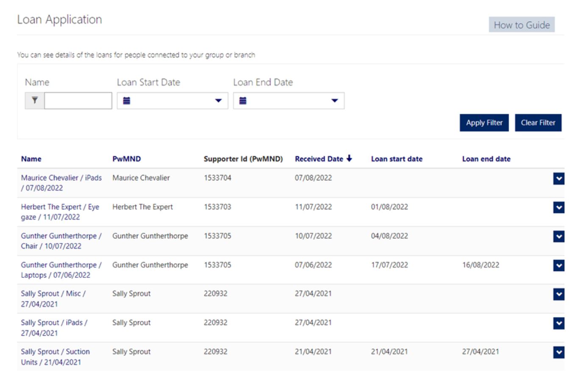588x376 pixels.
Task: Sort by Received Date column header
Action: pyautogui.click(x=319, y=159)
